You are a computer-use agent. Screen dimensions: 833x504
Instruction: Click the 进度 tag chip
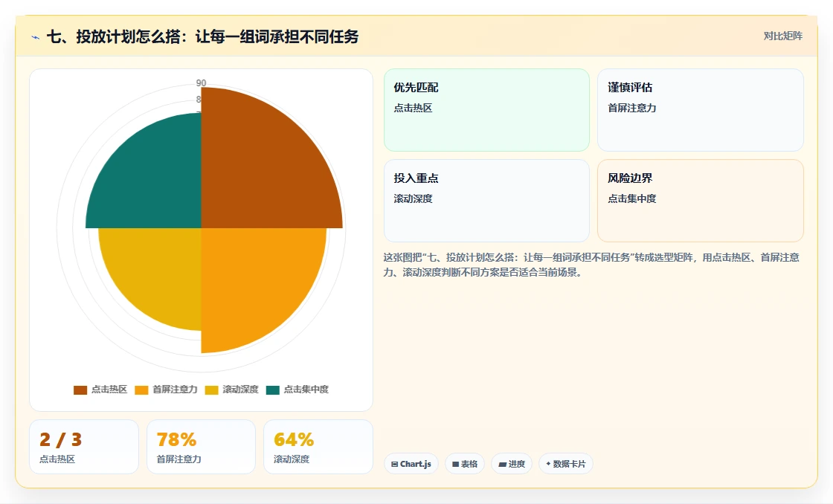(512, 464)
